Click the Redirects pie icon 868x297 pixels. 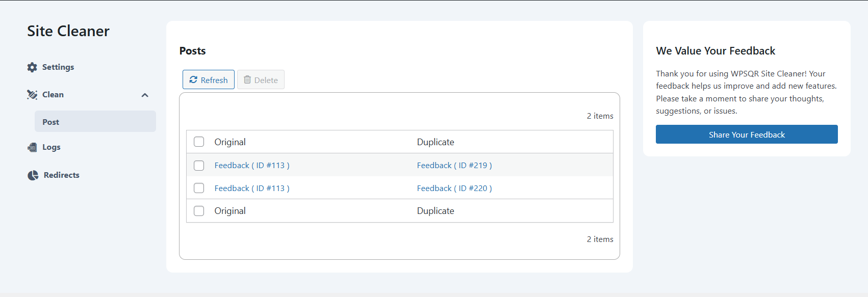(33, 175)
